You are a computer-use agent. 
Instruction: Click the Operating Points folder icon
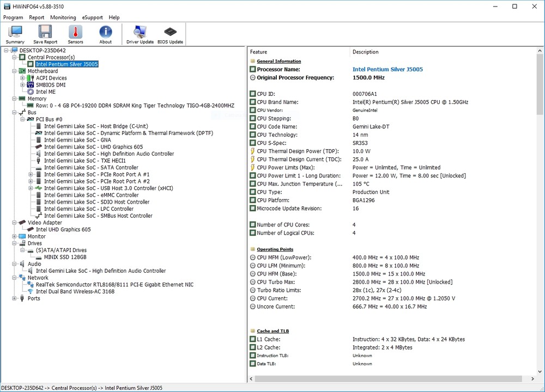tap(253, 249)
